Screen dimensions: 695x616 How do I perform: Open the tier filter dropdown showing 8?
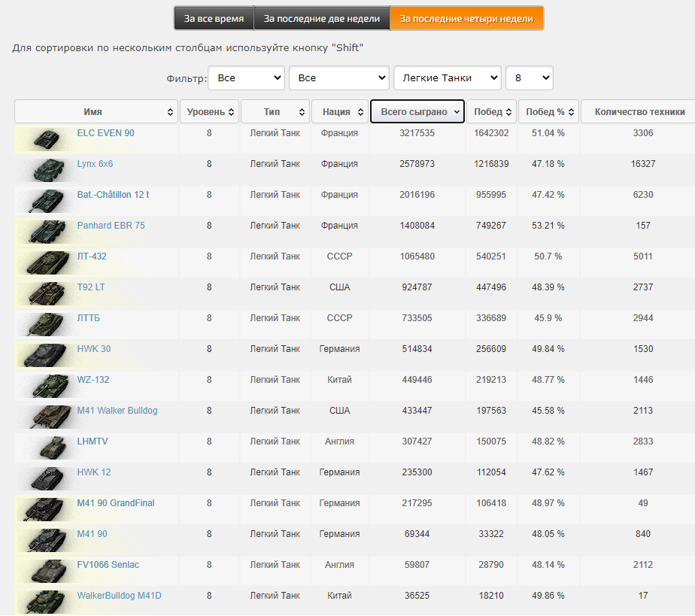[x=529, y=77]
